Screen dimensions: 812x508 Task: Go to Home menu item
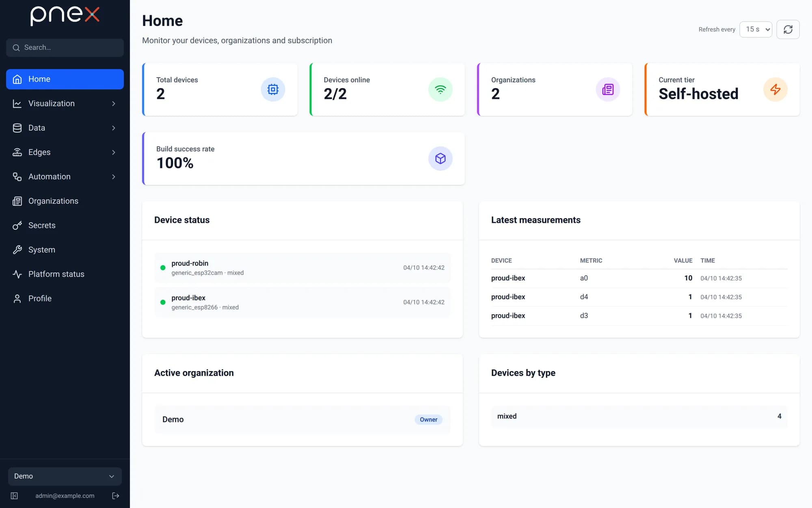coord(65,79)
